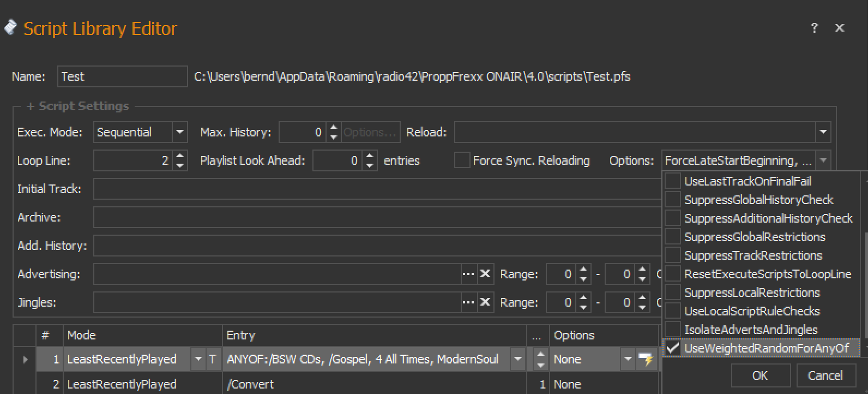Open row 1 Entry dropdown arrow
The height and width of the screenshot is (394, 868).
click(518, 359)
